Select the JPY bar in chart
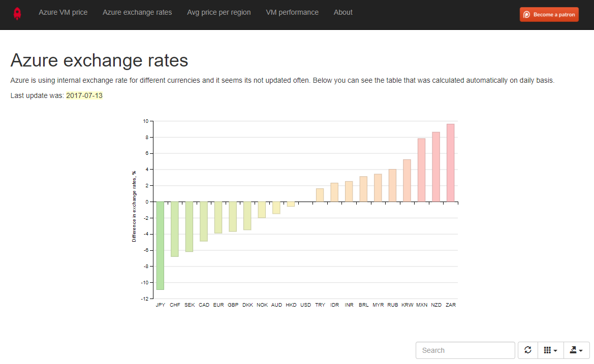This screenshot has height=364, width=594. coord(160,246)
